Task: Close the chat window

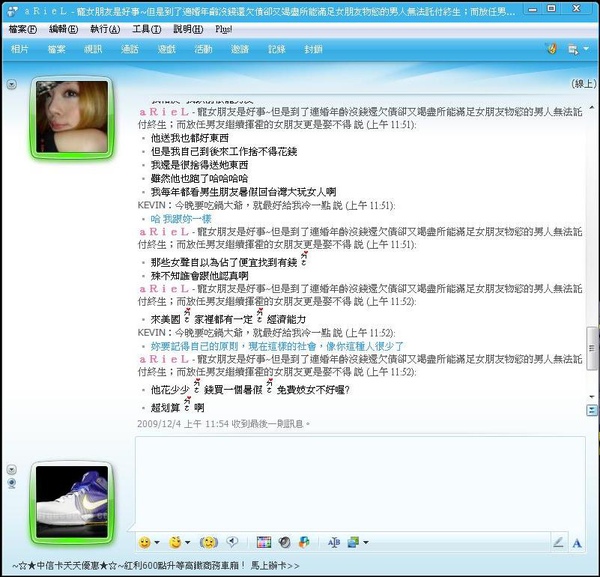Action: [577, 9]
